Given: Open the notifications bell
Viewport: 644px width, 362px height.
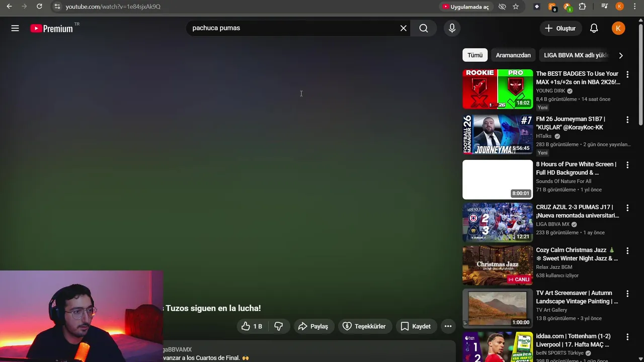Looking at the screenshot, I should (x=594, y=28).
